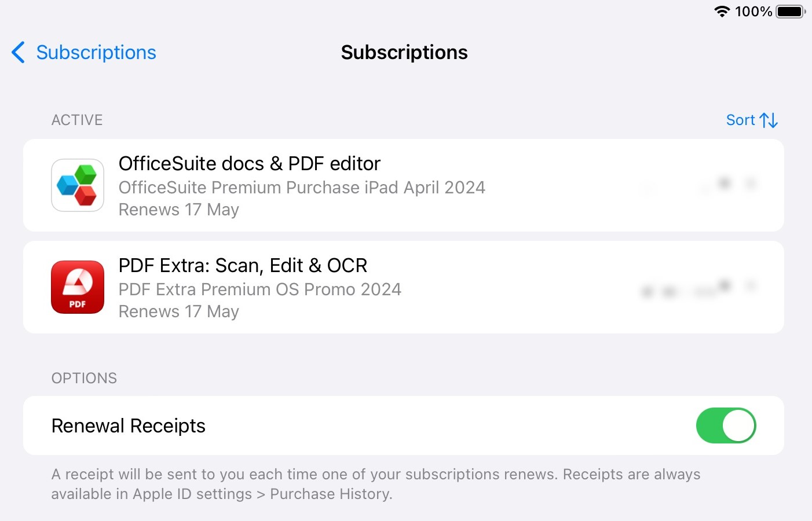Image resolution: width=812 pixels, height=521 pixels.
Task: Tap the back chevron arrow icon
Action: tap(18, 52)
